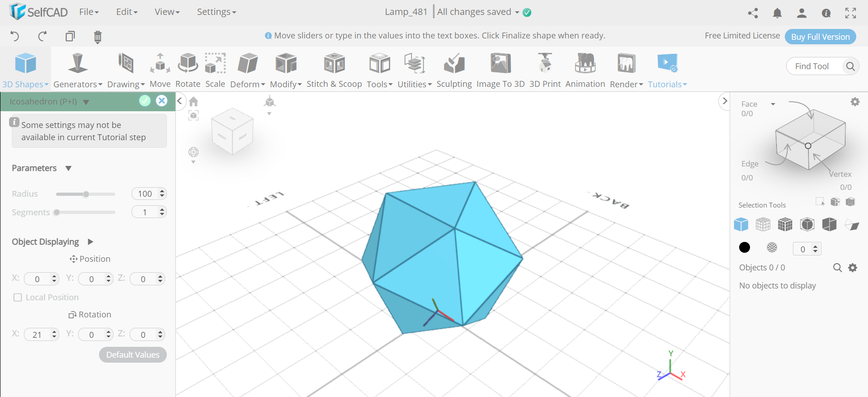
Task: Click the redo arrow icon
Action: pyautogui.click(x=42, y=36)
